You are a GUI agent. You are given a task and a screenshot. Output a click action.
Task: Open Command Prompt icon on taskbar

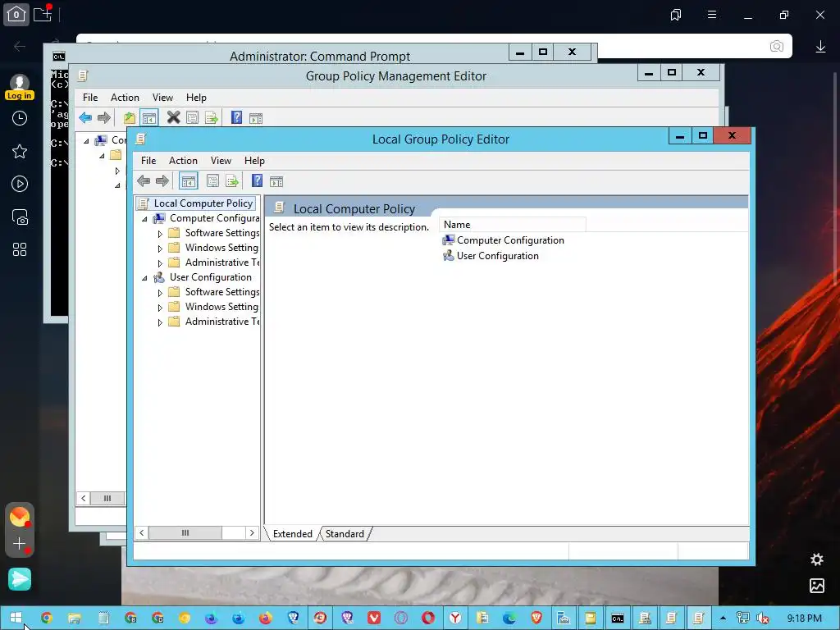click(x=617, y=619)
